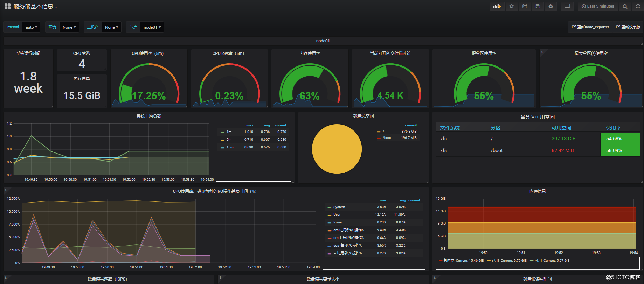
Task: Click the 1.8 week uptime stat
Action: coord(28,82)
